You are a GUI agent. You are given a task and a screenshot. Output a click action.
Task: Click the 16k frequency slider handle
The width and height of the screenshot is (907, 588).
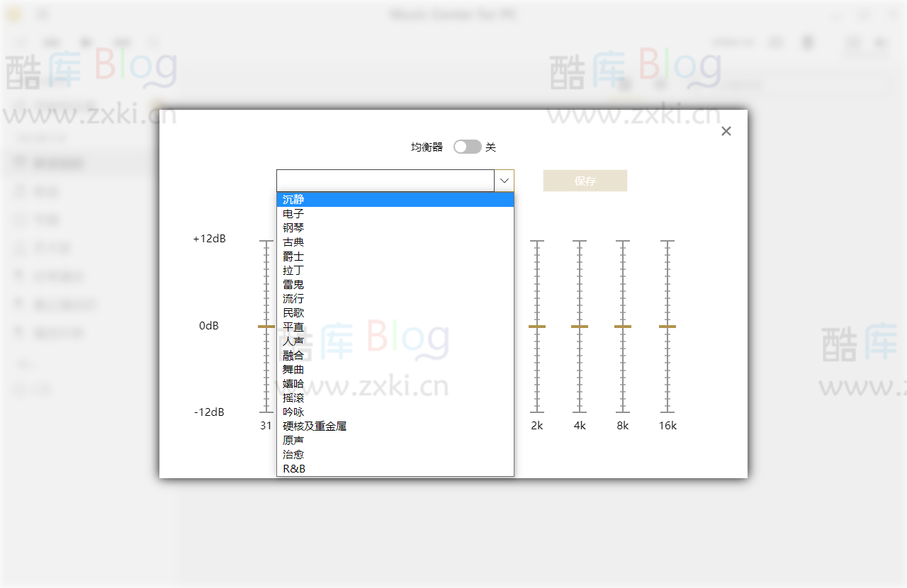tap(667, 326)
